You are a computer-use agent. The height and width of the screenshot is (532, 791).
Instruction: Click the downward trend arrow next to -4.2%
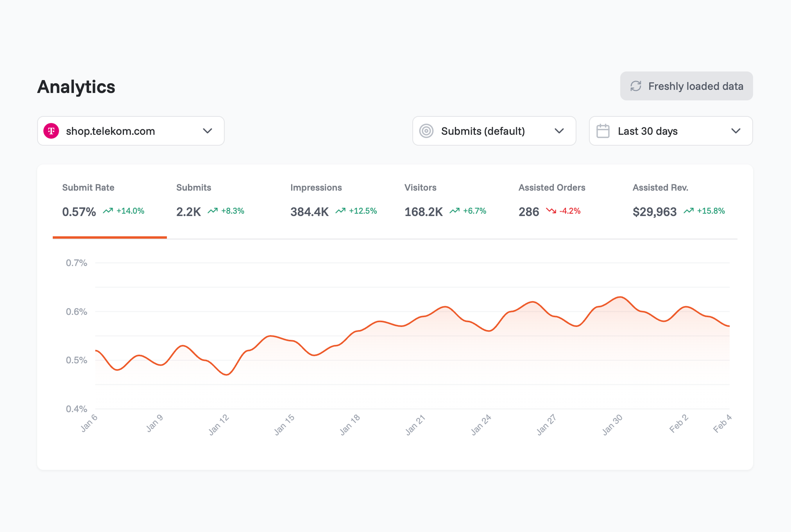click(551, 211)
